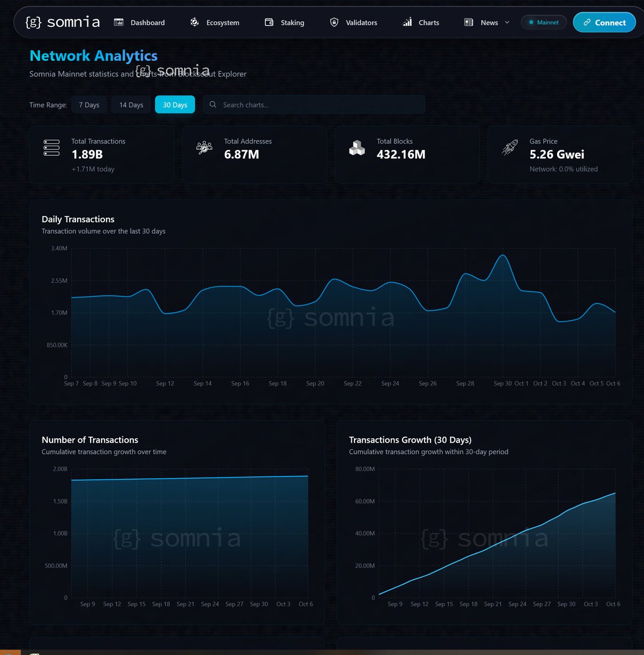The width and height of the screenshot is (644, 655).
Task: Click the Total Blocks cubes icon
Action: tap(357, 147)
